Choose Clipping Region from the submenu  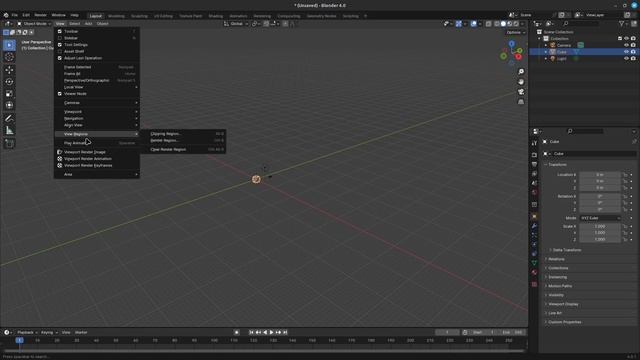point(184,133)
